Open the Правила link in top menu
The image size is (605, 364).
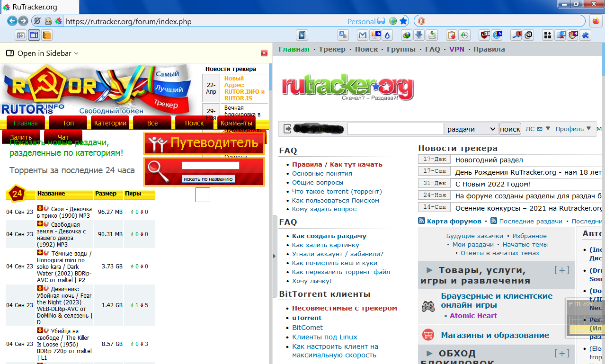[x=489, y=49]
